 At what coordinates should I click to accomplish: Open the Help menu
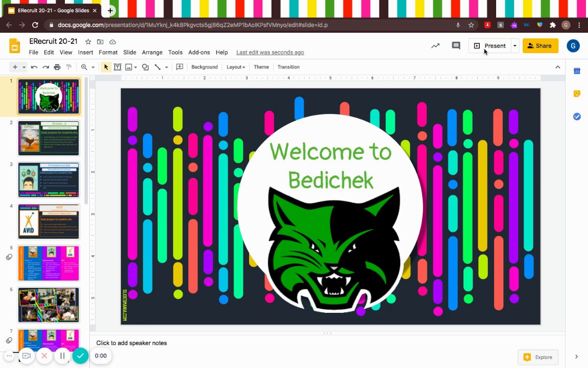[x=222, y=53]
